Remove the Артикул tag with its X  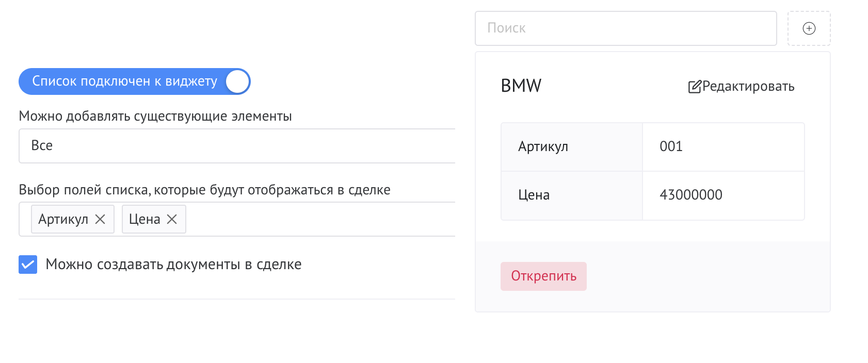click(100, 219)
